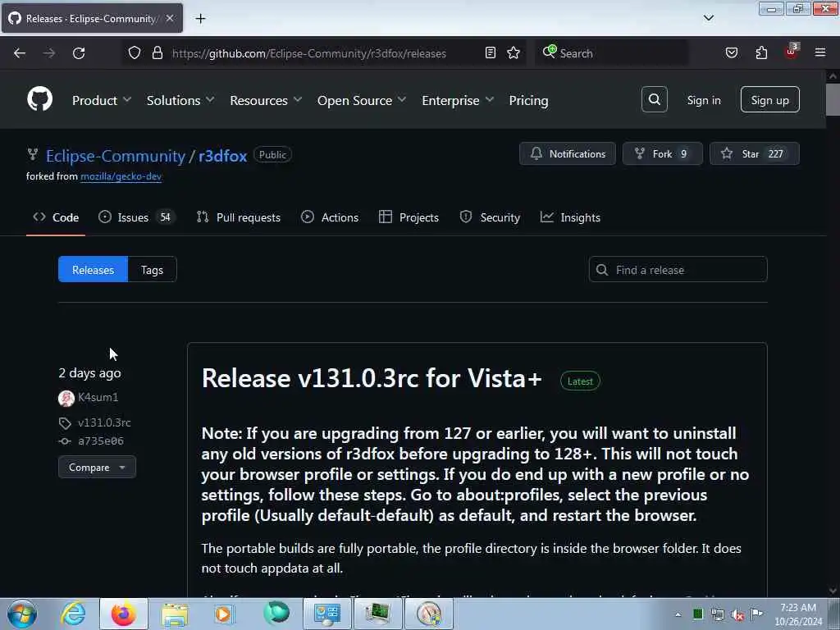Open Windows Explorer folder from taskbar
This screenshot has height=630, width=840.
[176, 614]
